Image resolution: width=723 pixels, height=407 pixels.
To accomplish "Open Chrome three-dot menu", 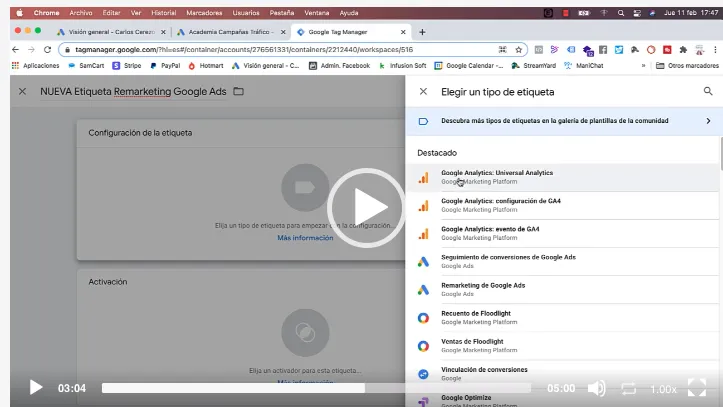I will click(715, 49).
